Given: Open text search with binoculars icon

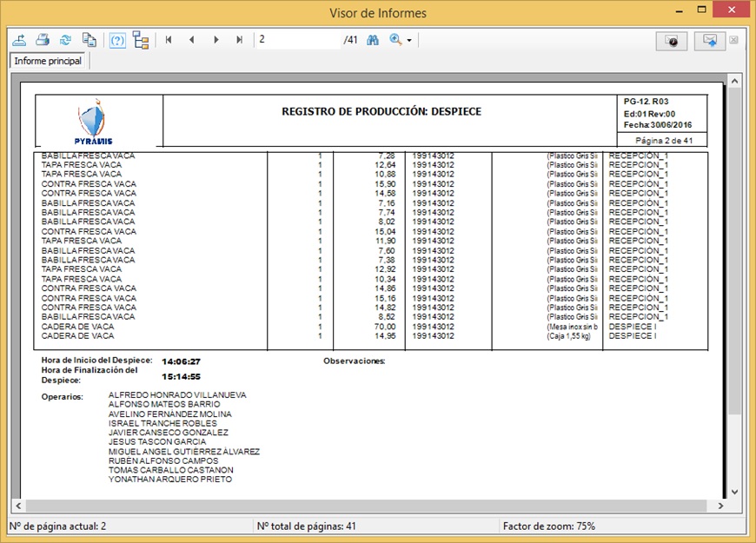Looking at the screenshot, I should point(374,40).
